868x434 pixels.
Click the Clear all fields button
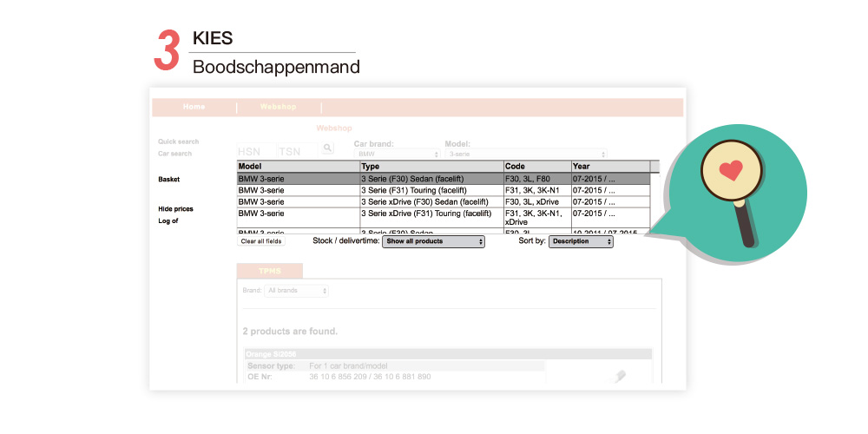pyautogui.click(x=261, y=241)
